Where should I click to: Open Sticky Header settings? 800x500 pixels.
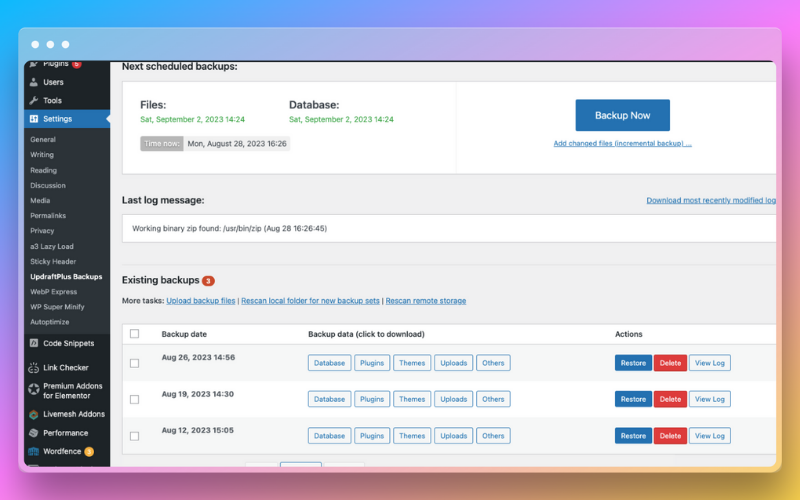pos(53,261)
